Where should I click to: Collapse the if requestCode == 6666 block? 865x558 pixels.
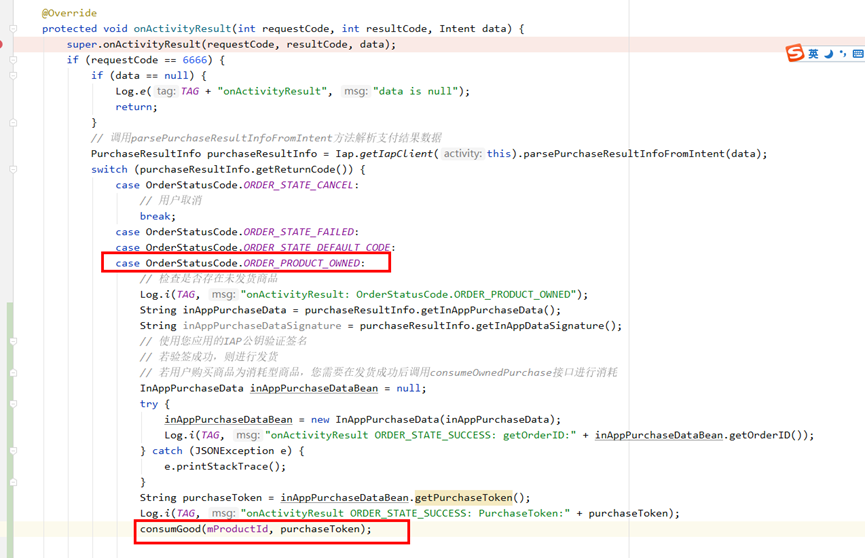tap(13, 60)
